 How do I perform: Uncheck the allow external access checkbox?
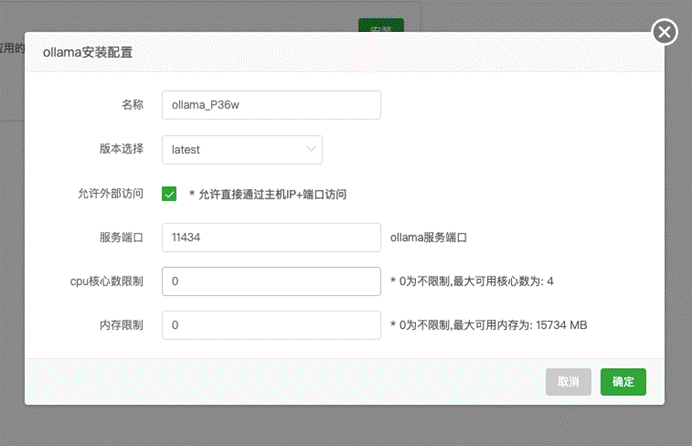tap(169, 194)
